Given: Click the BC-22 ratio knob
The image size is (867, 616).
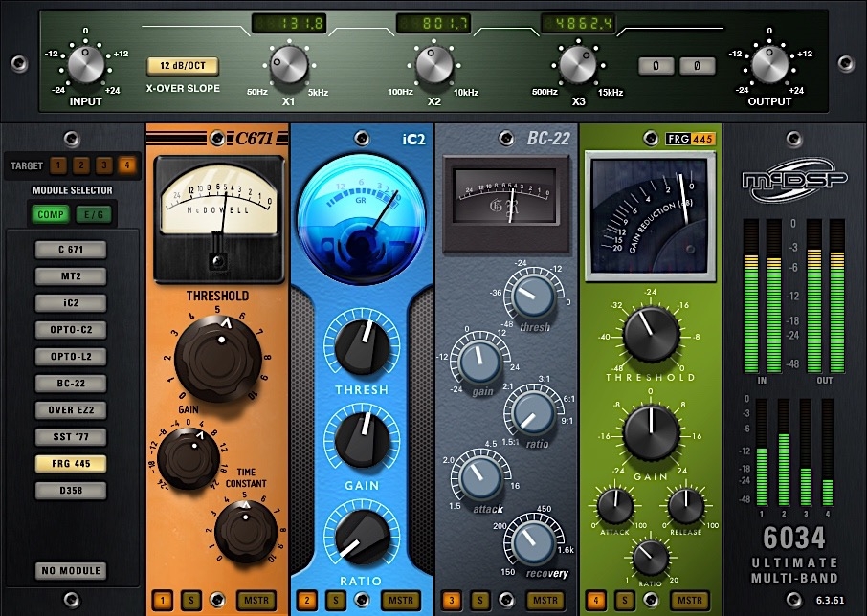Looking at the screenshot, I should coord(533,412).
